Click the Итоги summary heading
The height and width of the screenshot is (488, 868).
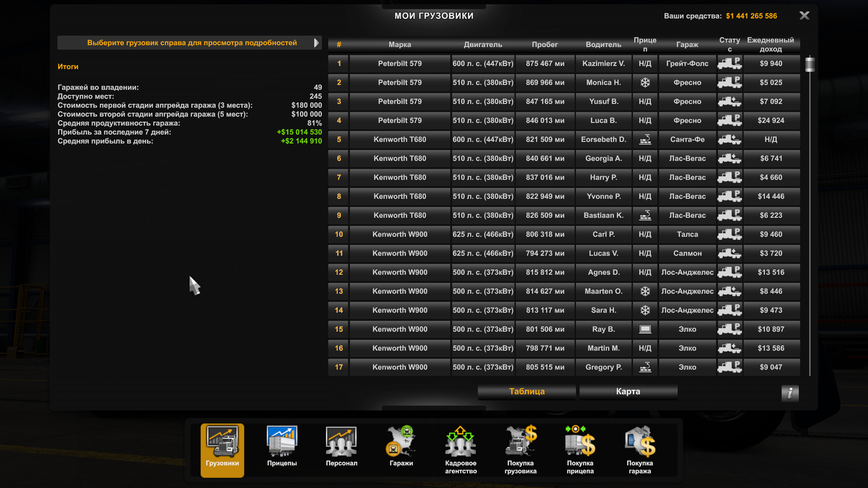(x=68, y=66)
